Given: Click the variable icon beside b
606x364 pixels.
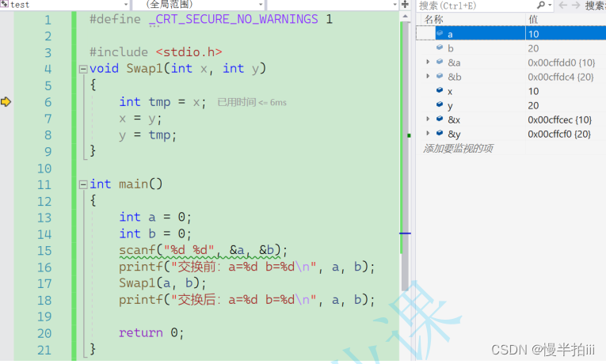Looking at the screenshot, I should coord(440,47).
